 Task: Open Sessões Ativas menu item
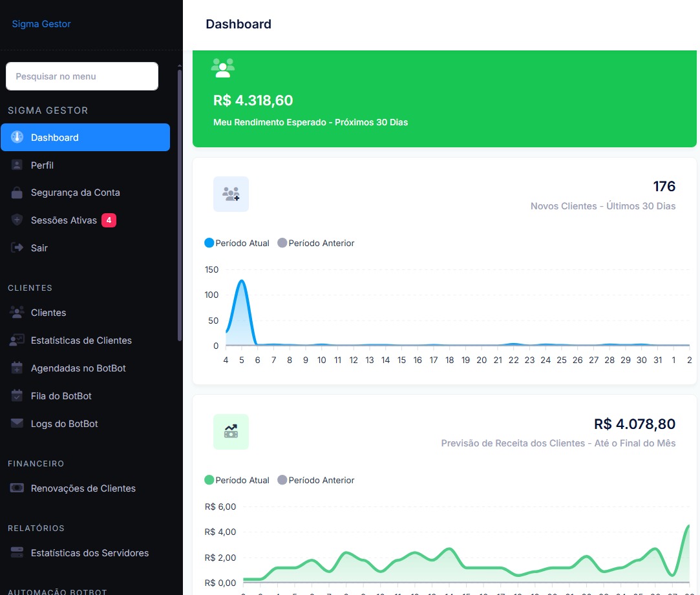click(63, 220)
